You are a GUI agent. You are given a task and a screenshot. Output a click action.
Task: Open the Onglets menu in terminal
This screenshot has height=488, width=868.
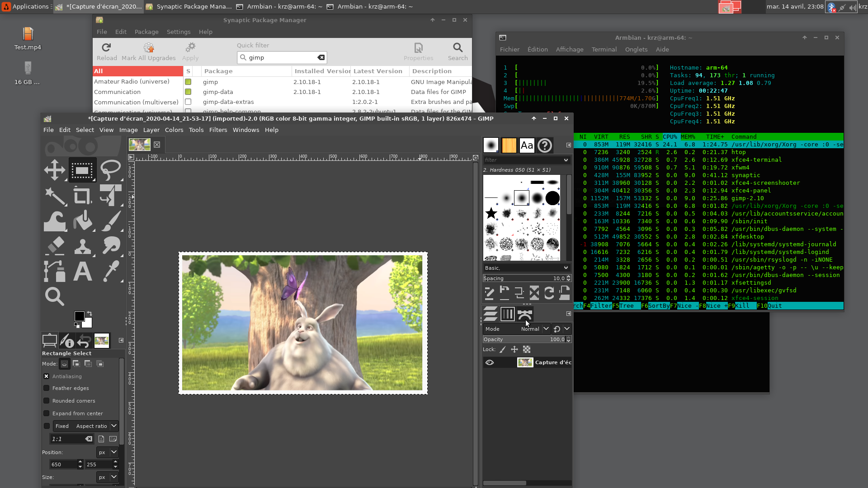click(x=636, y=49)
